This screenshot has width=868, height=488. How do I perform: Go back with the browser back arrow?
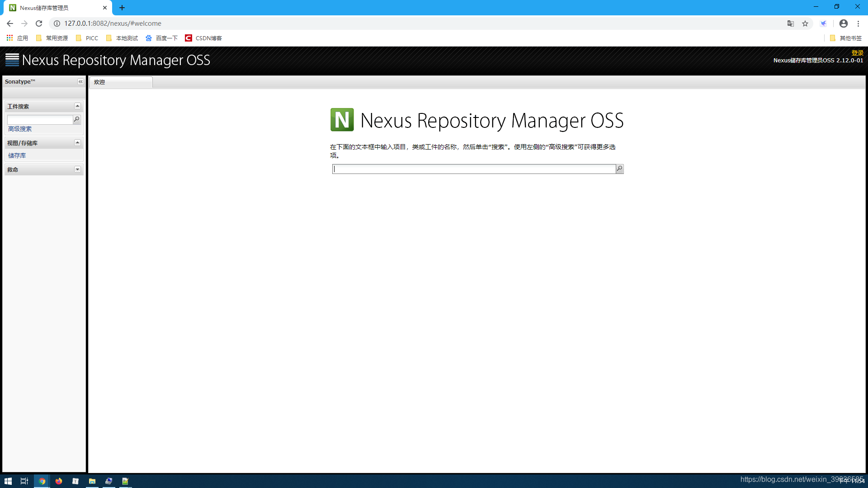(10, 23)
